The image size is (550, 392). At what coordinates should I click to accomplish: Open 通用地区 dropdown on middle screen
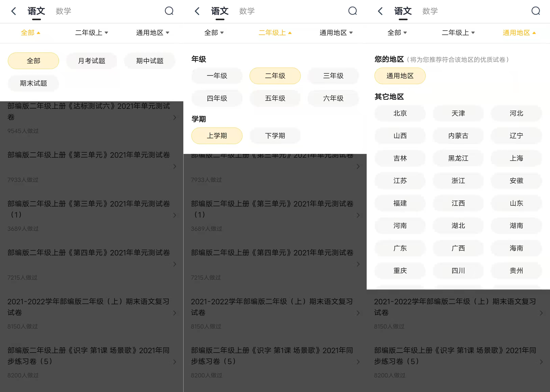[336, 33]
